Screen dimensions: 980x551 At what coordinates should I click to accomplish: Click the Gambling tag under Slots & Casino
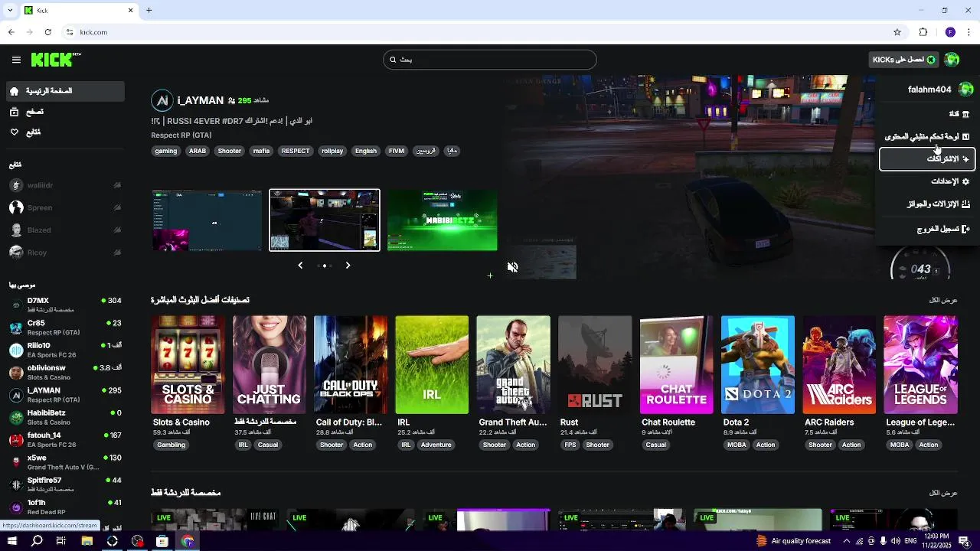pos(171,445)
